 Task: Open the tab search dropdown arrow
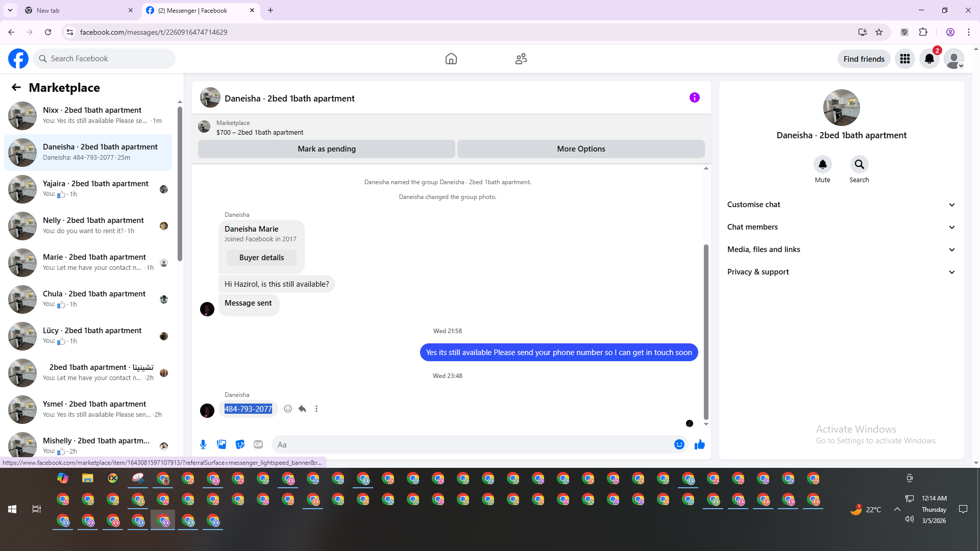click(x=10, y=10)
